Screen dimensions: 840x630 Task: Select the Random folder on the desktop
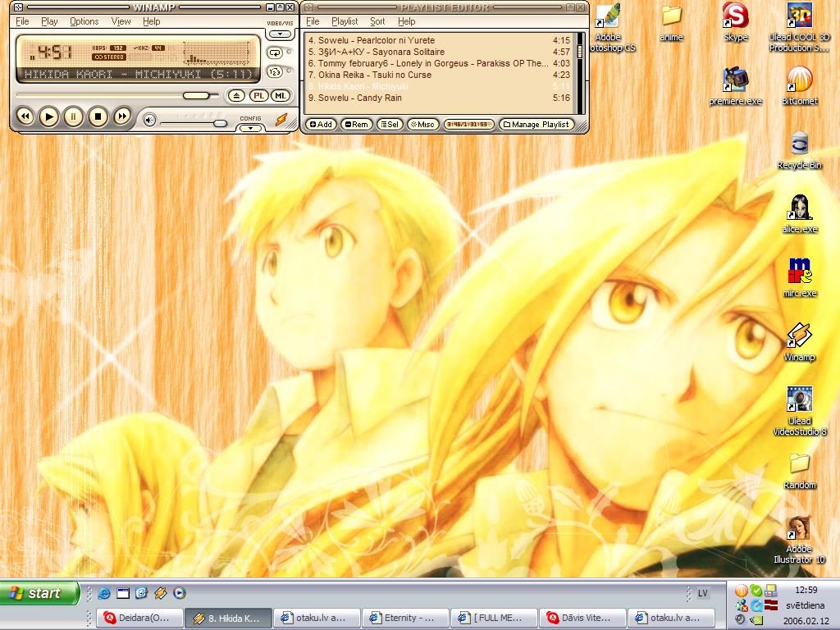click(799, 471)
